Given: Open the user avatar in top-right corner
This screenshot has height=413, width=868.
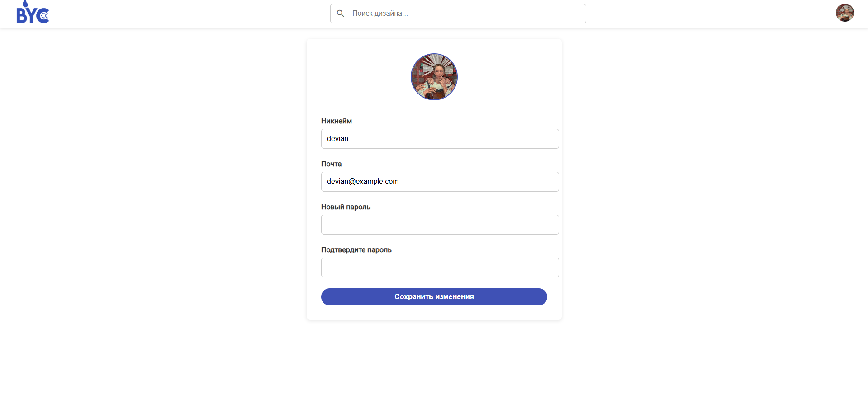Looking at the screenshot, I should (844, 13).
